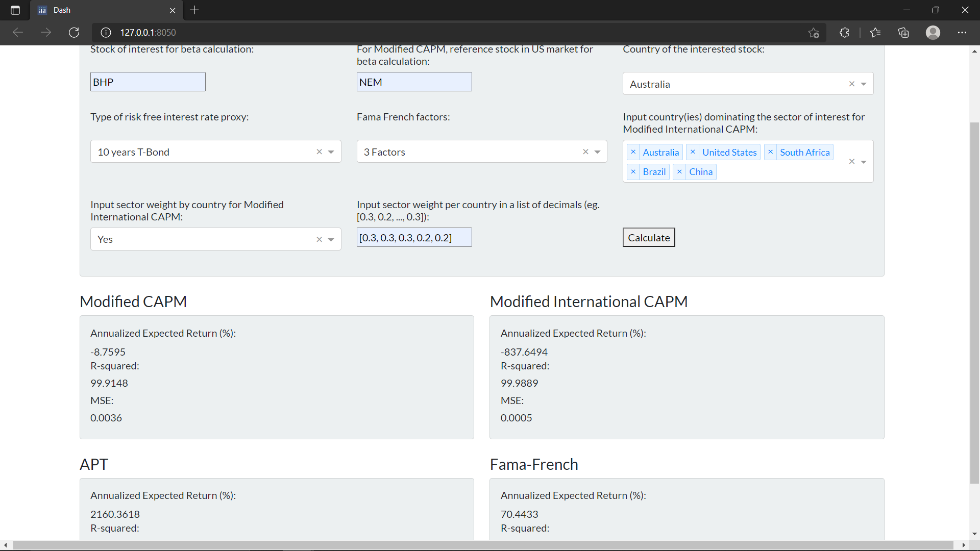Click the 2160.3618 APT return value
The width and height of the screenshot is (980, 551).
(115, 514)
